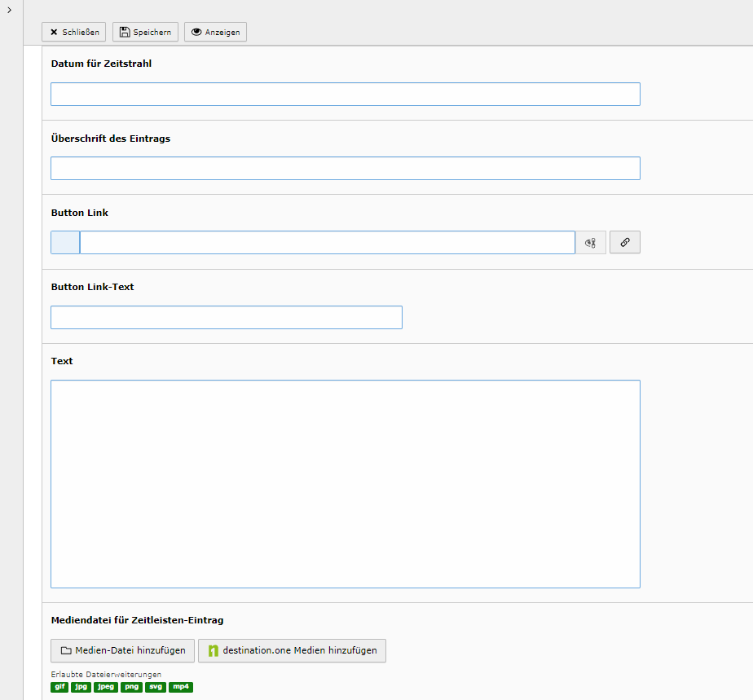Open preview with the Anzeigen button
Screen dimensions: 753x700
(216, 32)
